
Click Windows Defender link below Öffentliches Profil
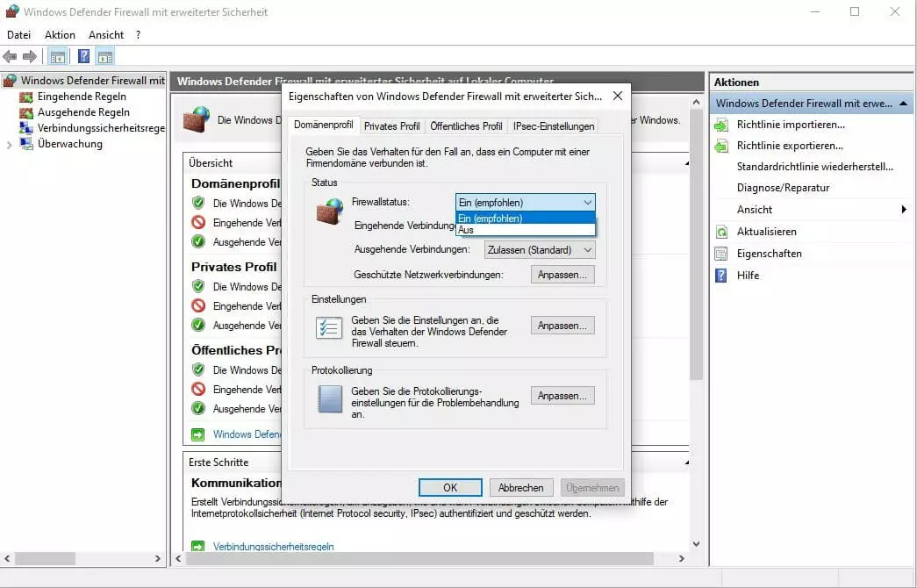247,434
